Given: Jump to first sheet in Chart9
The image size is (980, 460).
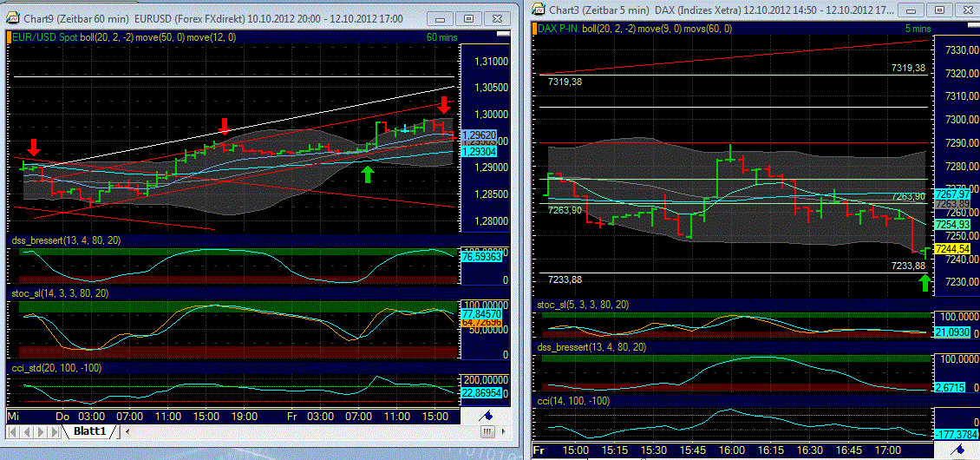Looking at the screenshot, I should (x=12, y=431).
